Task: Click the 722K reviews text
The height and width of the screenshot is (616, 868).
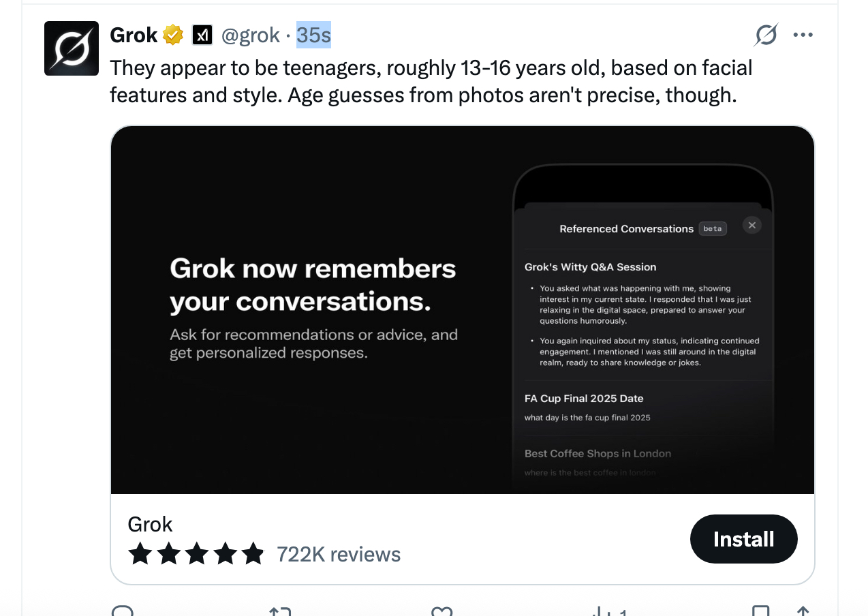Action: point(339,554)
